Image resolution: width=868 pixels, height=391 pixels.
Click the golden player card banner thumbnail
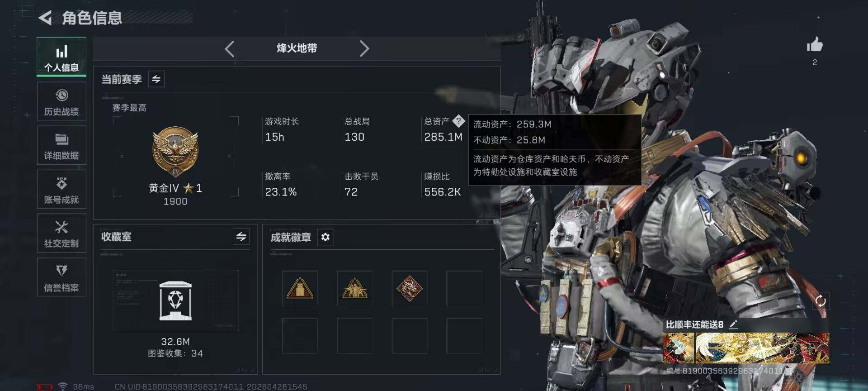pos(762,348)
